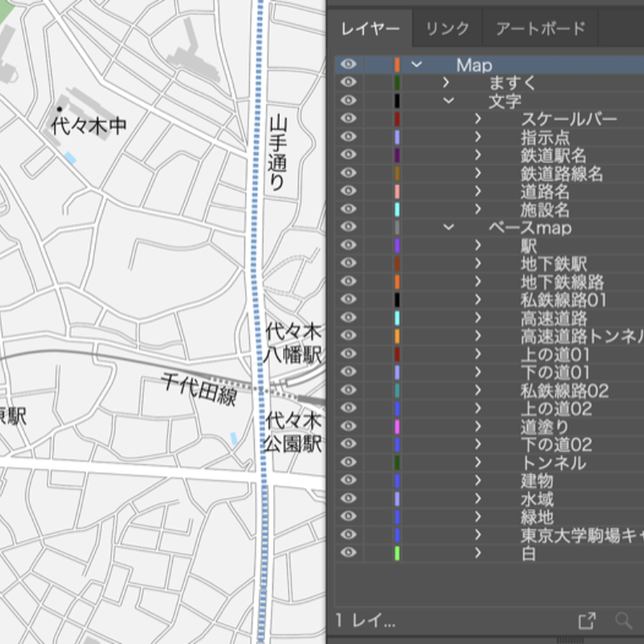Image resolution: width=644 pixels, height=644 pixels.
Task: Toggle eye icon for 下の道01 layer
Action: 349,372
